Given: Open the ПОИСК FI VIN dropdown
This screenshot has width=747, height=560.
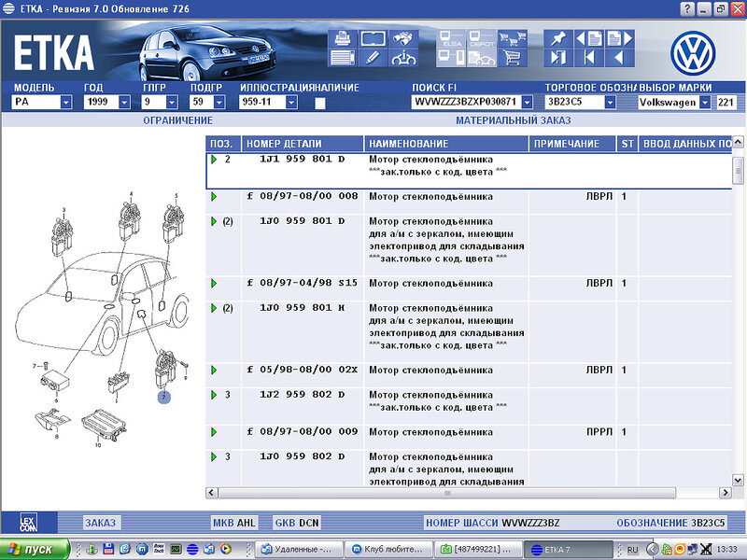Looking at the screenshot, I should coord(527,102).
